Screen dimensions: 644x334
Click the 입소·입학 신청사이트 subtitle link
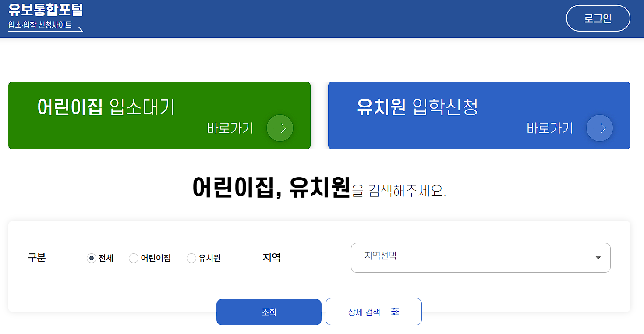tap(40, 25)
